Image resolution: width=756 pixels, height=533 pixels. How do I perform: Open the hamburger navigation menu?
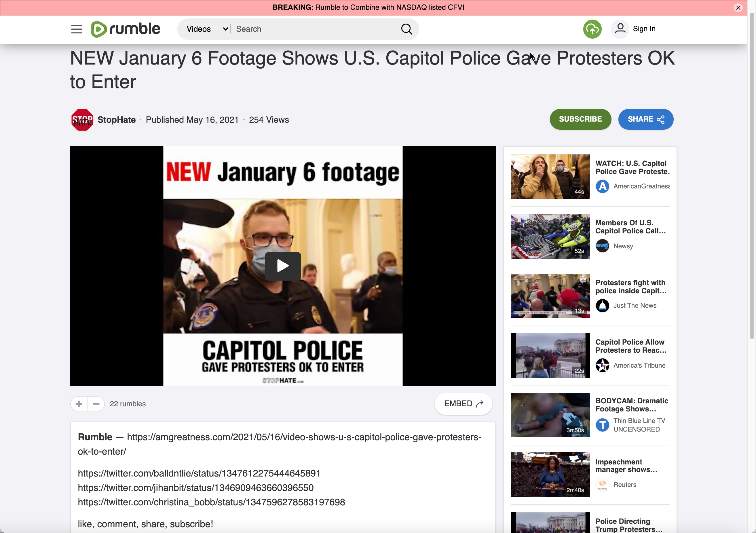pos(76,29)
